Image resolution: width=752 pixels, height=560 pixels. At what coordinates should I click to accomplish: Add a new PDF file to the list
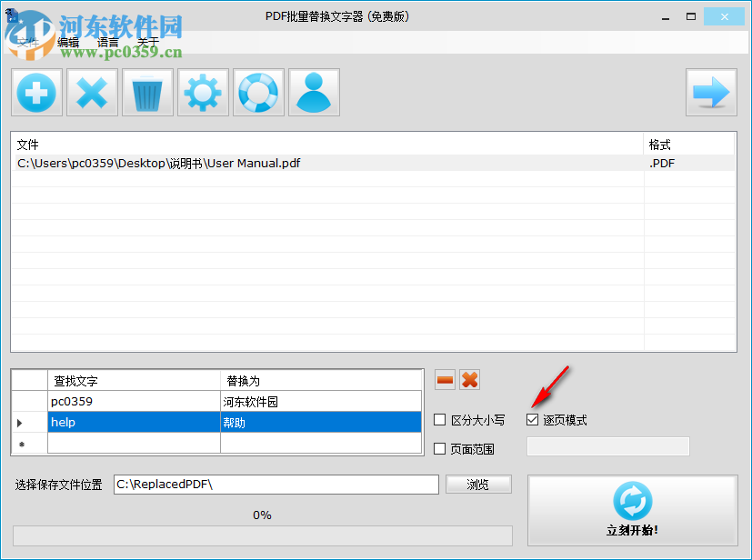click(35, 92)
